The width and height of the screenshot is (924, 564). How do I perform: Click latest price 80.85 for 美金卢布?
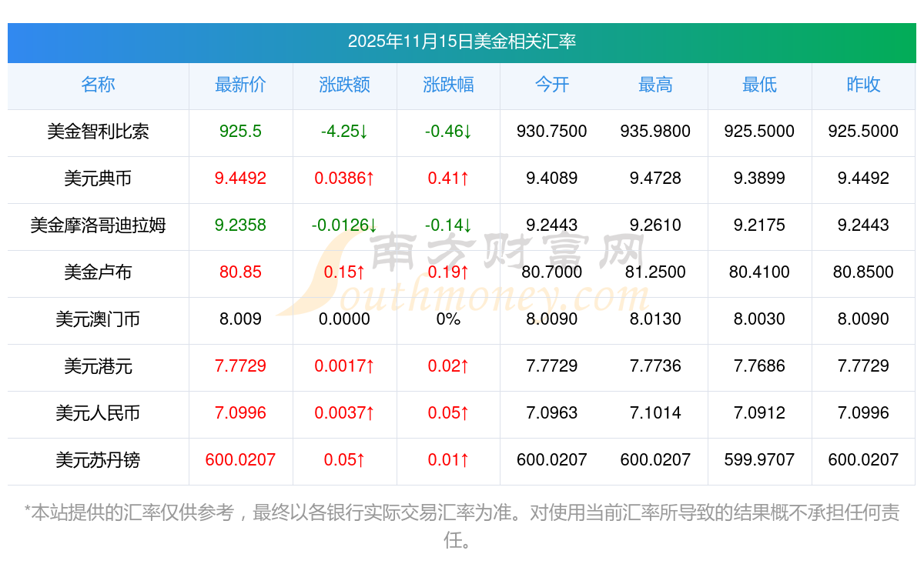click(x=240, y=272)
